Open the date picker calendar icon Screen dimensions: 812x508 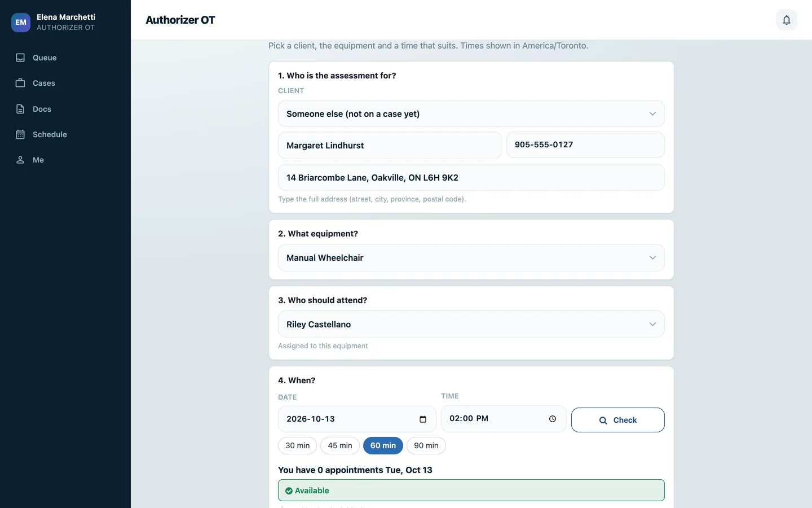[423, 419]
